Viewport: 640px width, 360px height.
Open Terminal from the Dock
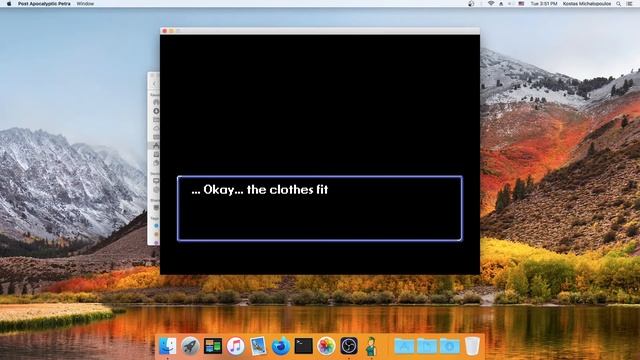point(303,346)
